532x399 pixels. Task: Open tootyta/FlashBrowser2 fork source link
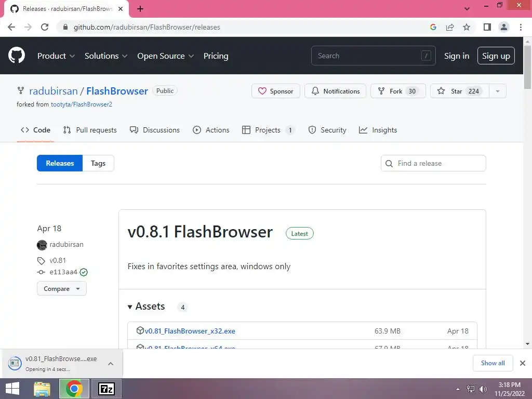(82, 104)
